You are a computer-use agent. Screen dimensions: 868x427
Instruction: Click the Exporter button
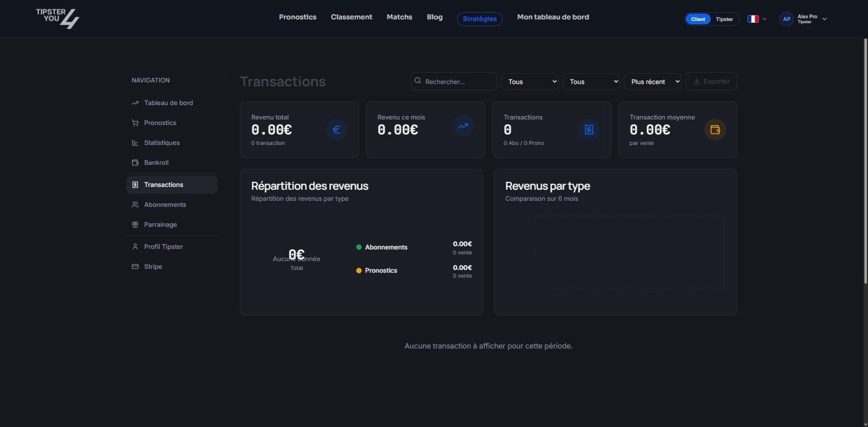pyautogui.click(x=711, y=81)
